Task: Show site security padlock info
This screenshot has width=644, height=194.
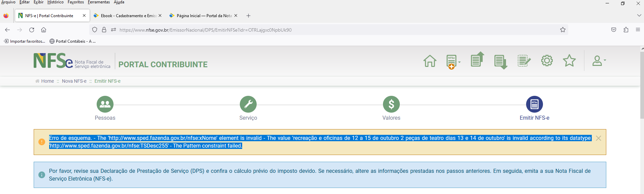Action: click(104, 30)
